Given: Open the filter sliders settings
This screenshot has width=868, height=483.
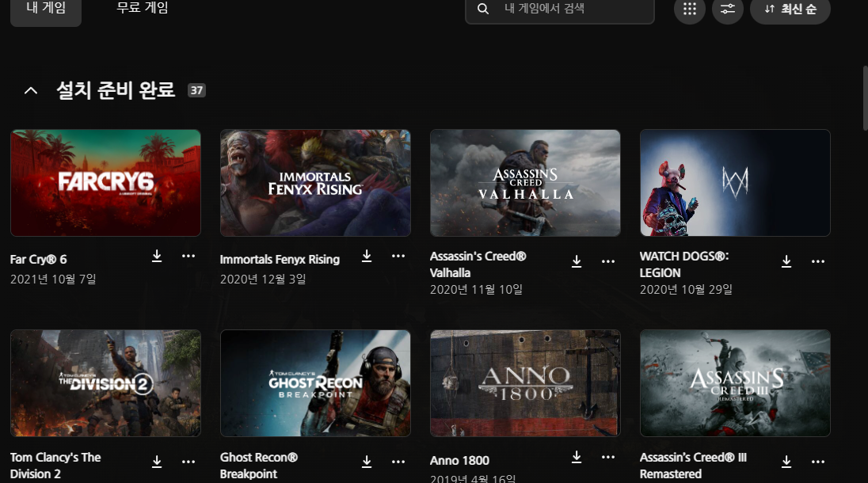Looking at the screenshot, I should coord(727,9).
